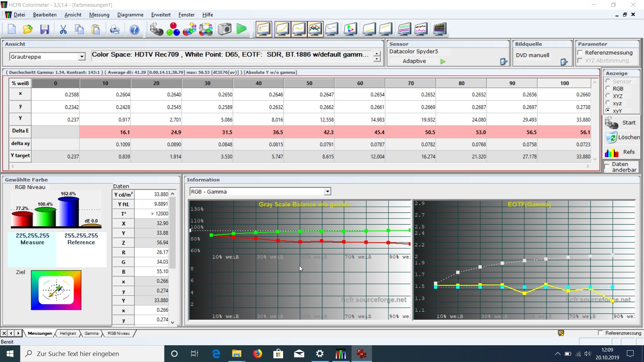Screen dimensions: 644x362
Task: Measure saturation sweeps with the sphere ring icon
Action: coord(206,29)
